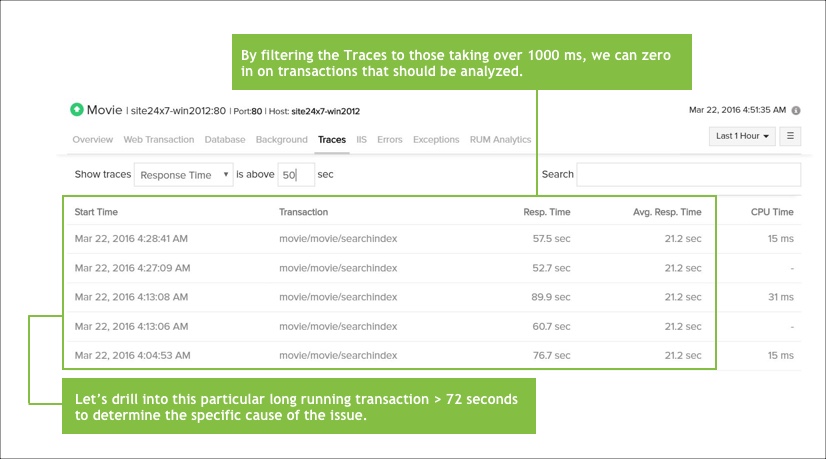This screenshot has width=826, height=459.
Task: Click the 57.5 sec response time cell
Action: coord(551,239)
